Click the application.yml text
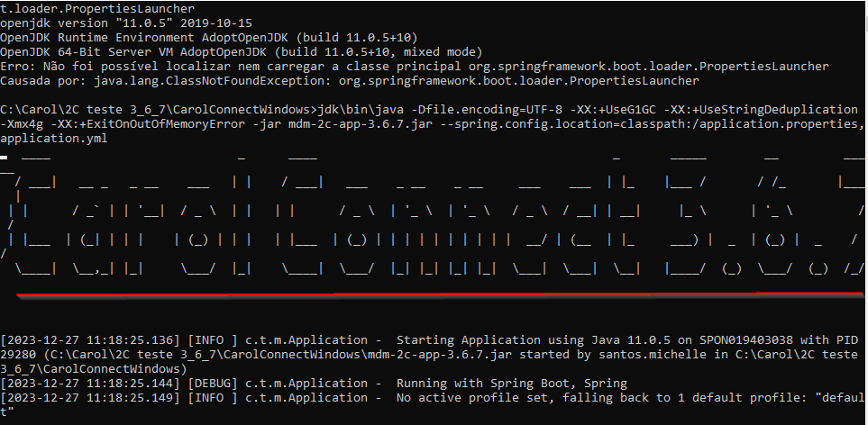The image size is (868, 425). pyautogui.click(x=54, y=139)
